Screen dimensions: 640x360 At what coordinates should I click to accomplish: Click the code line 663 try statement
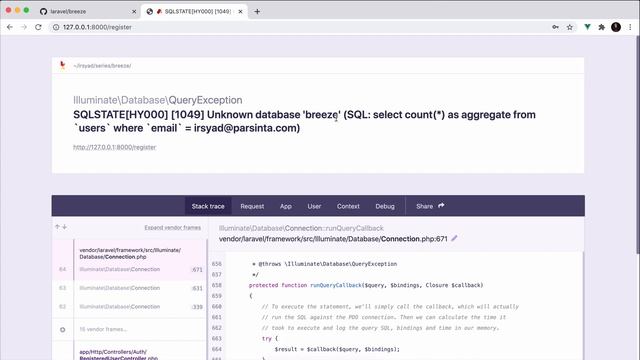pyautogui.click(x=269, y=338)
